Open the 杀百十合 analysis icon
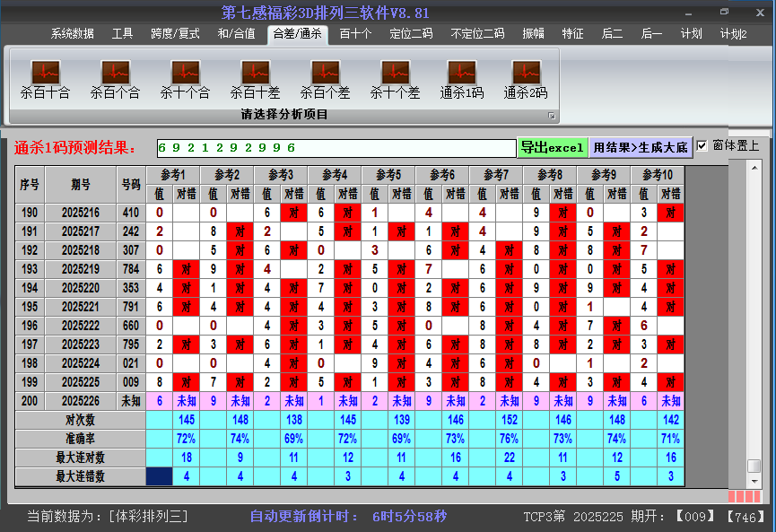The image size is (776, 532). (x=45, y=79)
